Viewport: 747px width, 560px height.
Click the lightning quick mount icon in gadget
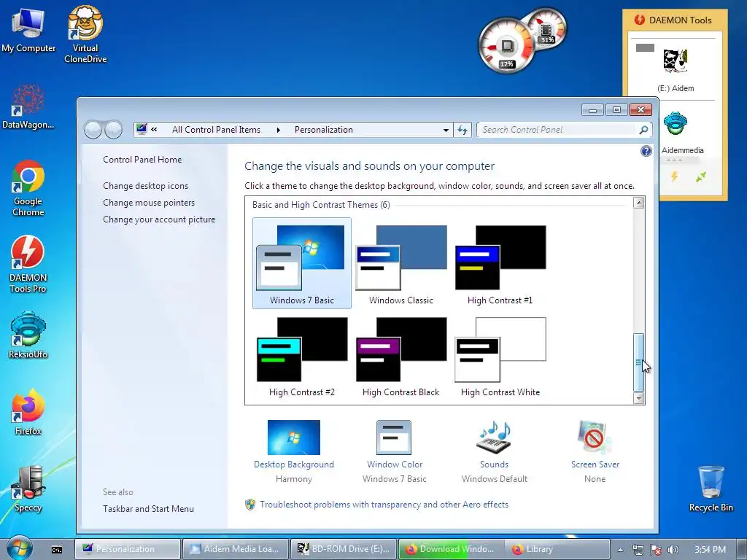[x=674, y=176]
